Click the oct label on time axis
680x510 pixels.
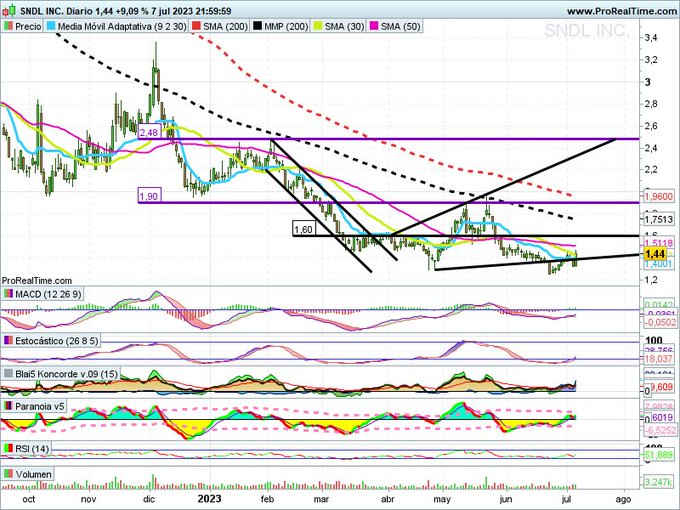coord(29,499)
